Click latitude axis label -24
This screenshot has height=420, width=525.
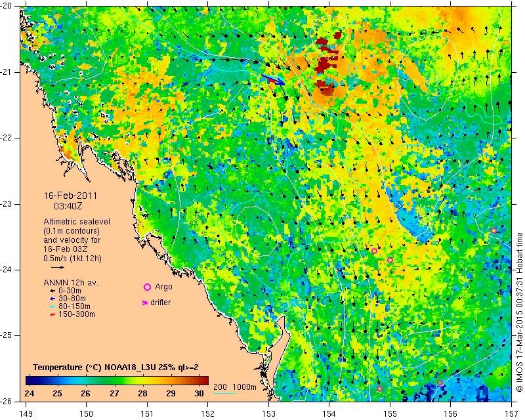[x=7, y=270]
